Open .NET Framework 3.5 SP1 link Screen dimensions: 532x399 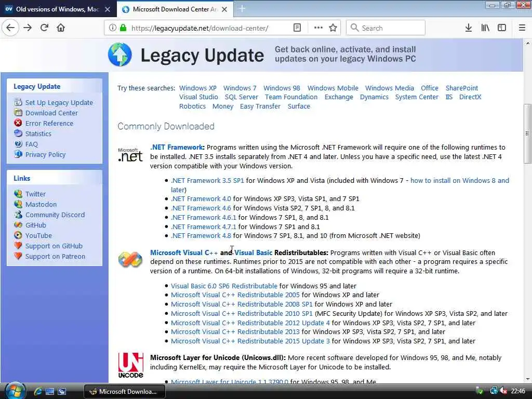tap(208, 180)
